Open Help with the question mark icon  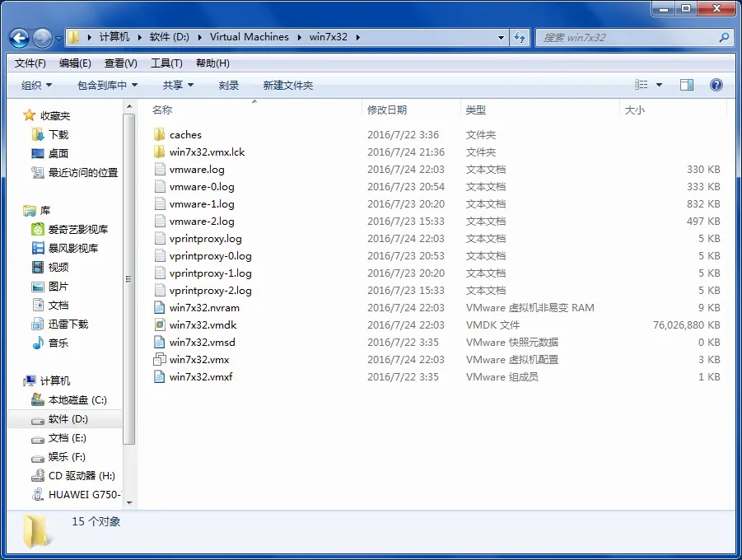(716, 85)
